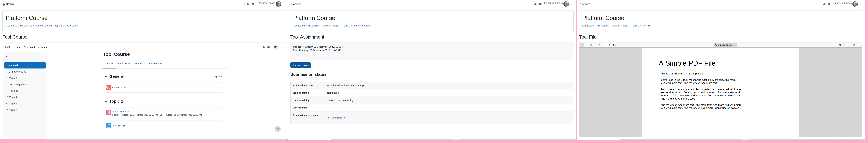Click Tool File breadcrumb link

pos(646,26)
